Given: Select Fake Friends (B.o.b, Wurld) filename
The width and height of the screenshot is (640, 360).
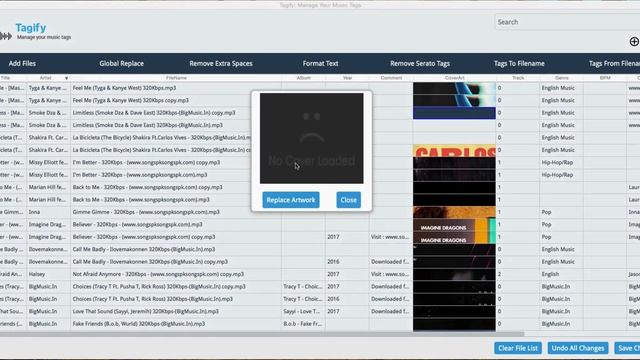Looking at the screenshot, I should point(139,324).
